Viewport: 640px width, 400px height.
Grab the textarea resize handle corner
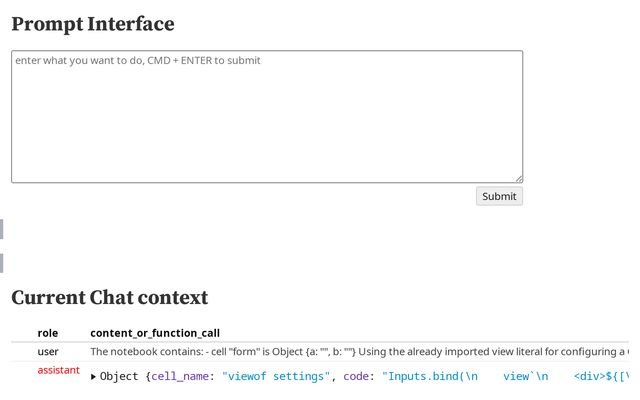pos(518,178)
